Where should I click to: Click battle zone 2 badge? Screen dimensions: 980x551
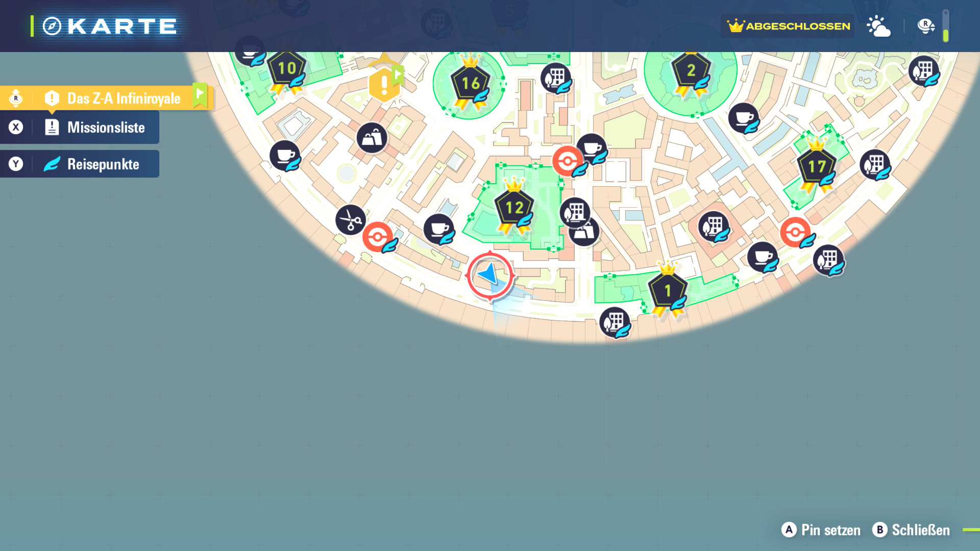[x=691, y=71]
